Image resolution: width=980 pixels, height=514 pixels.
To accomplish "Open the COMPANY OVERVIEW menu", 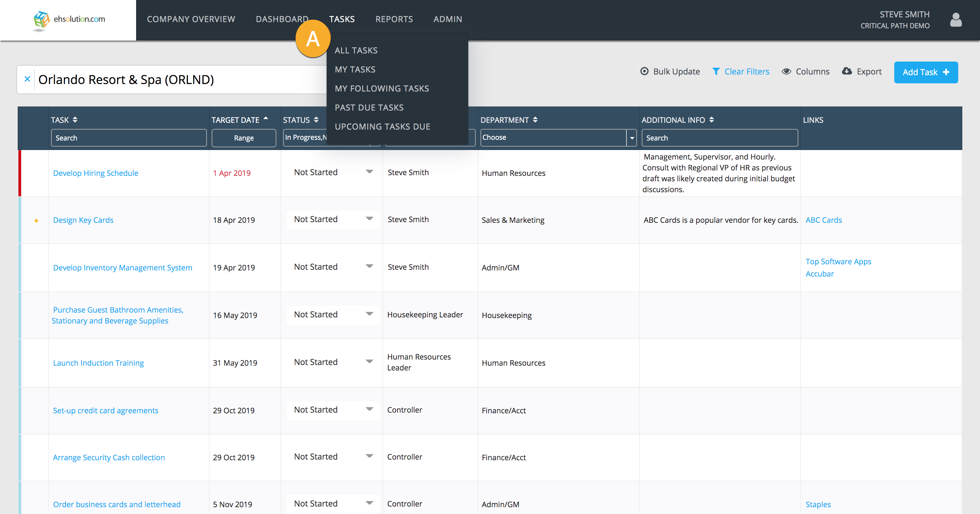I will [191, 19].
